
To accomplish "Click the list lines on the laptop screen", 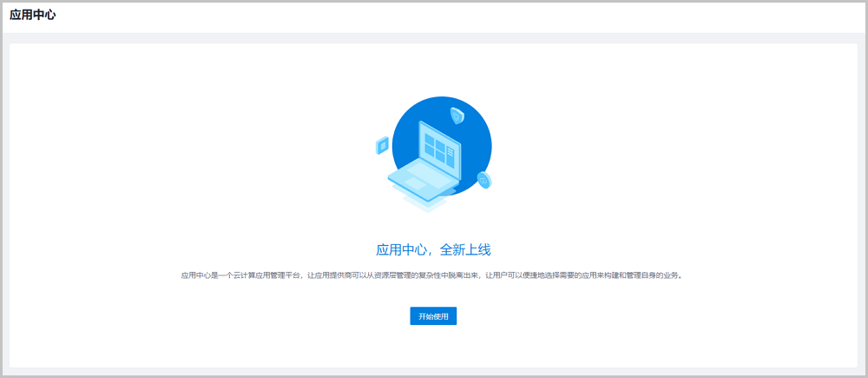I will point(450,152).
